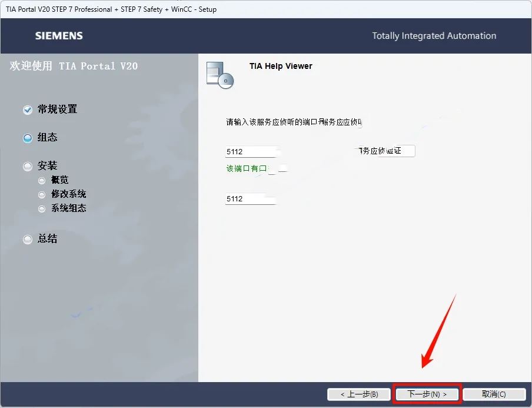532x408 pixels.
Task: Cancel setup with the 取消(C) button
Action: pos(494,394)
